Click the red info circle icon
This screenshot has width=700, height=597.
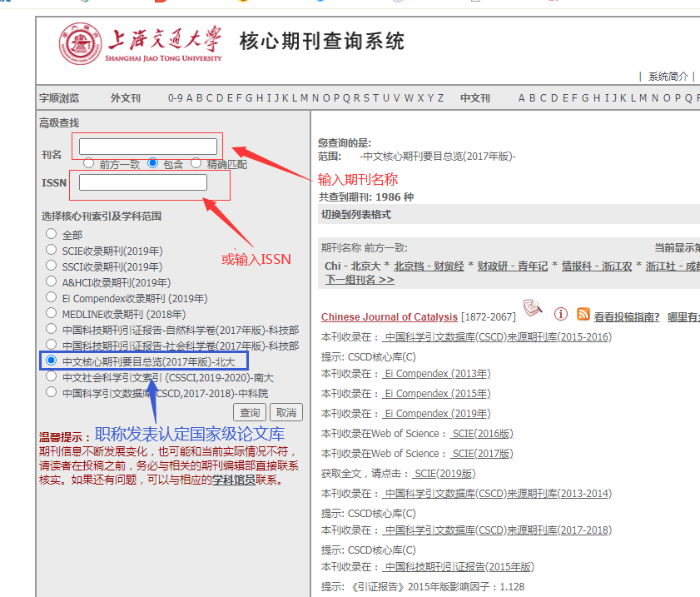tap(561, 314)
